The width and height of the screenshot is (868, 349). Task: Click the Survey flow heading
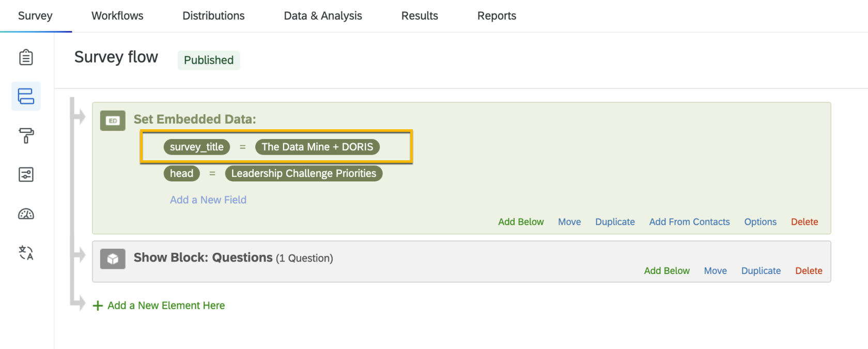coord(116,57)
